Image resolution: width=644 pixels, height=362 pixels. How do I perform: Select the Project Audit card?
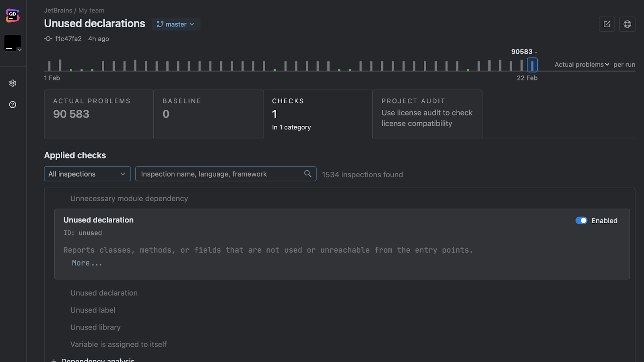point(427,114)
